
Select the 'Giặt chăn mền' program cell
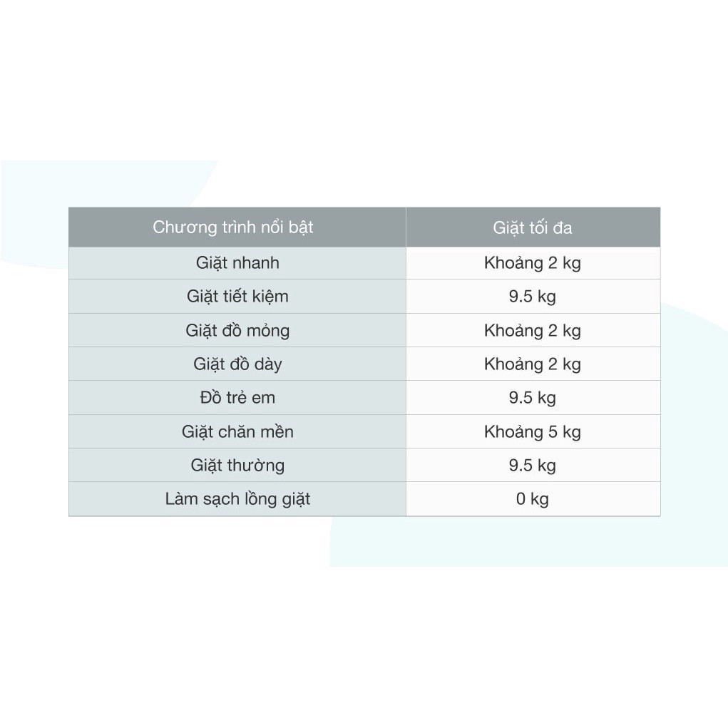point(237,431)
